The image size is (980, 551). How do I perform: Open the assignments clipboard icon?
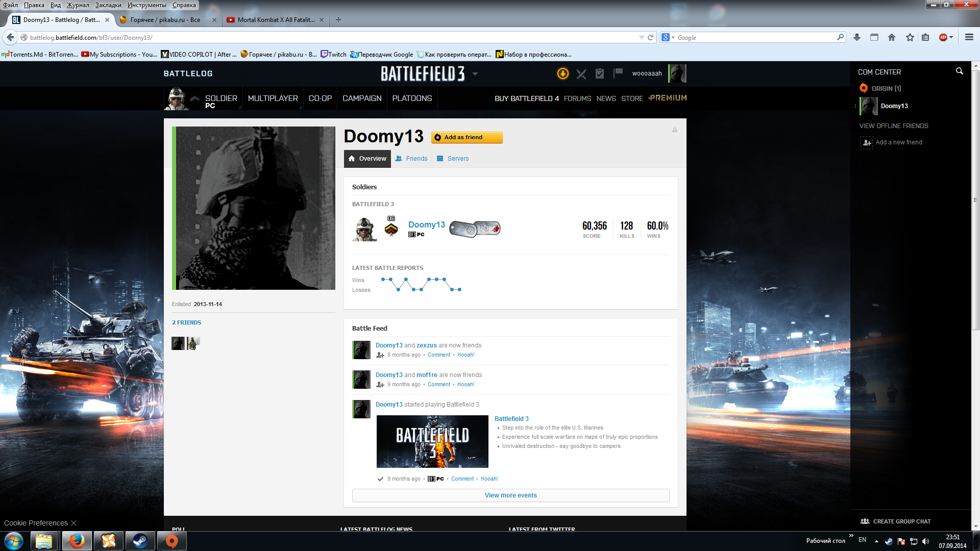[600, 73]
